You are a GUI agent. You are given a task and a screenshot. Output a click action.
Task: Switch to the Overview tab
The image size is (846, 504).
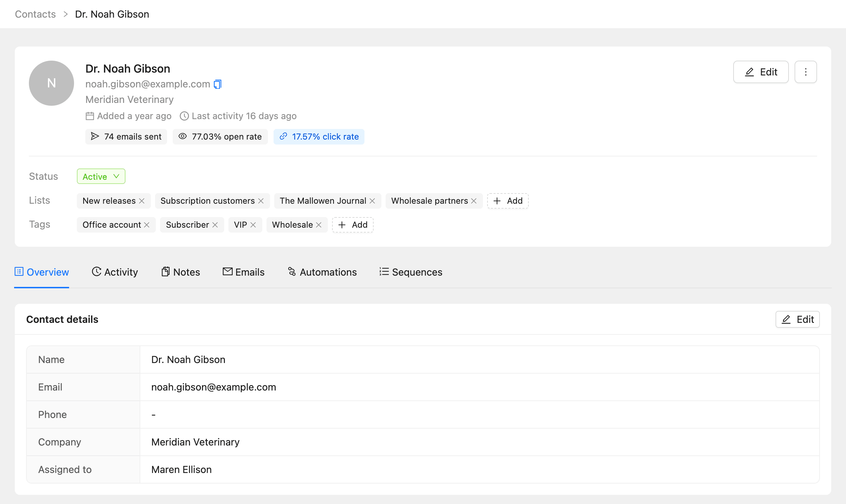pyautogui.click(x=42, y=272)
